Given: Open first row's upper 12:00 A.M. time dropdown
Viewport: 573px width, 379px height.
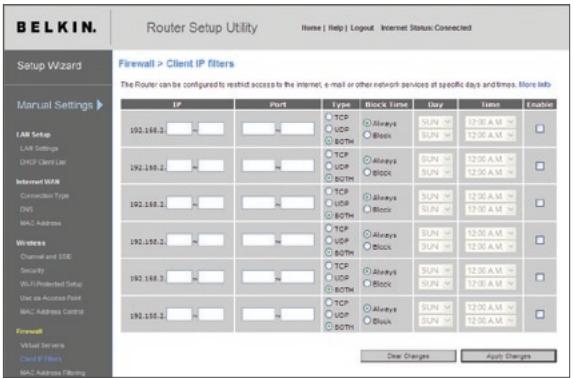Looking at the screenshot, I should [490, 122].
